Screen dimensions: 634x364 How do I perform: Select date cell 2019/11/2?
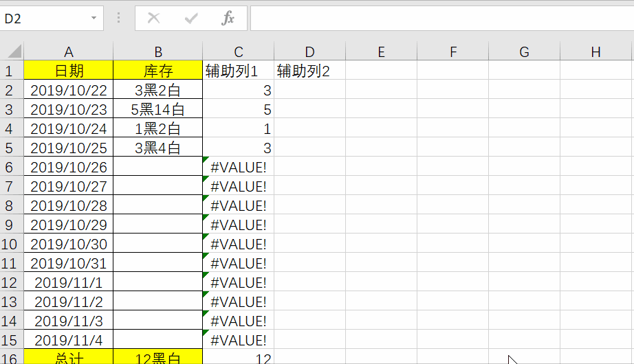(68, 301)
